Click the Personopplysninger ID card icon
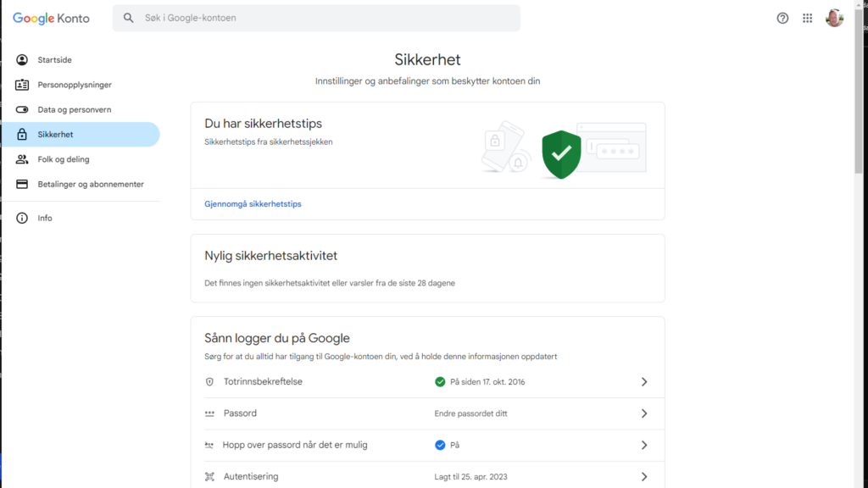This screenshot has width=868, height=488. (x=22, y=85)
